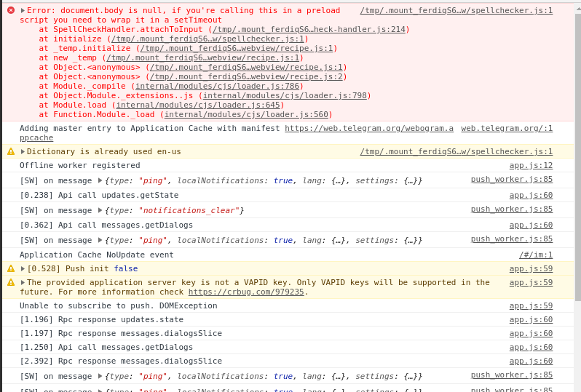Expand the [0.528] Push init warning

coord(23,268)
